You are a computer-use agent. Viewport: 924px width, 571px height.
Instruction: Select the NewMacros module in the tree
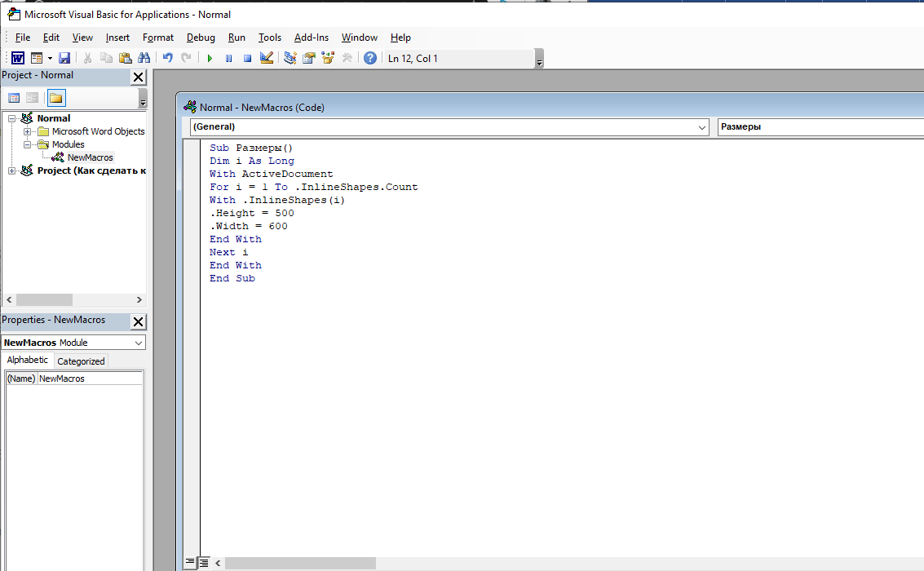click(x=90, y=157)
